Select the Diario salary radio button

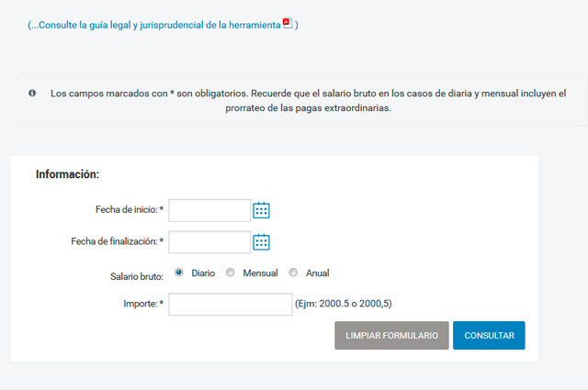click(x=179, y=273)
